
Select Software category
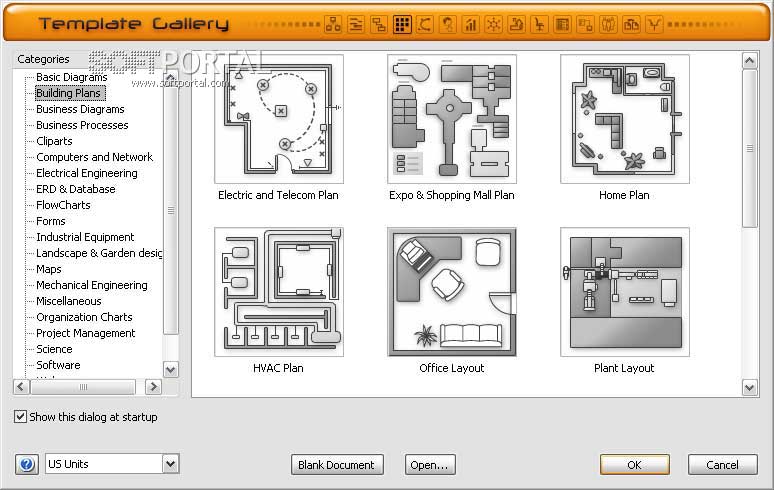click(x=58, y=365)
